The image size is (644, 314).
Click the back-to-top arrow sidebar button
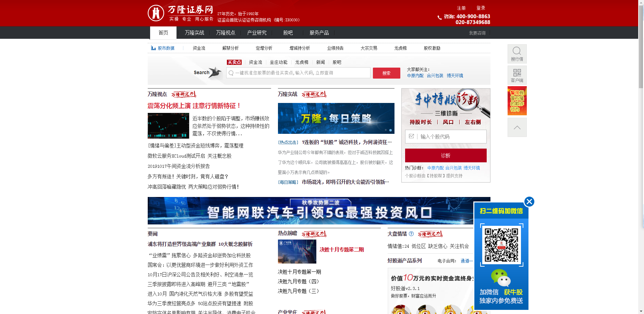coord(517,127)
